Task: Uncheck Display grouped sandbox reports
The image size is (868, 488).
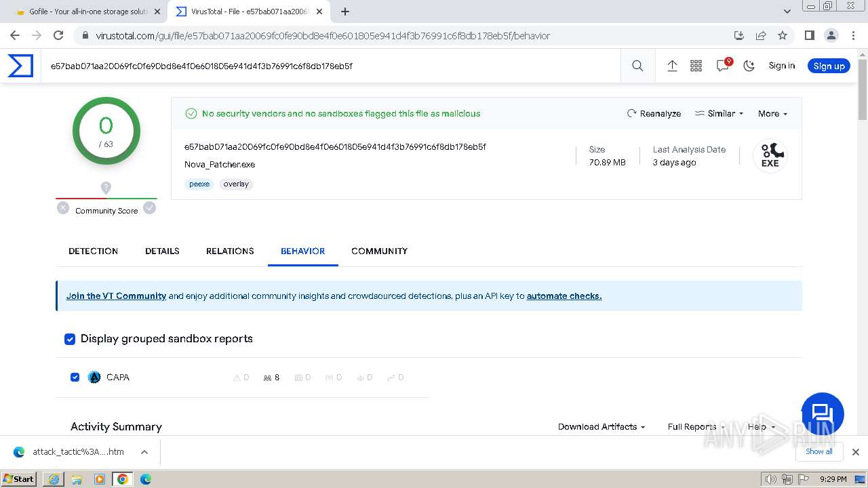Action: pos(70,339)
